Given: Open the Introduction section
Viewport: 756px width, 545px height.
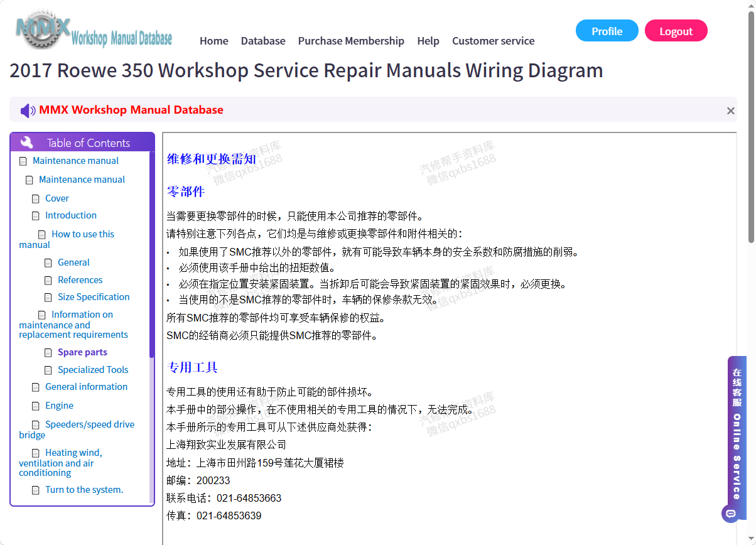Looking at the screenshot, I should pos(71,215).
